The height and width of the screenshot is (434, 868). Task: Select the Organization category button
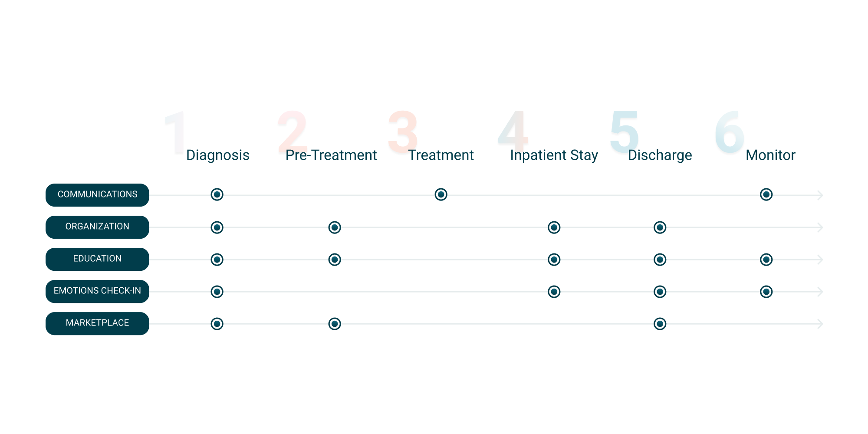97,227
